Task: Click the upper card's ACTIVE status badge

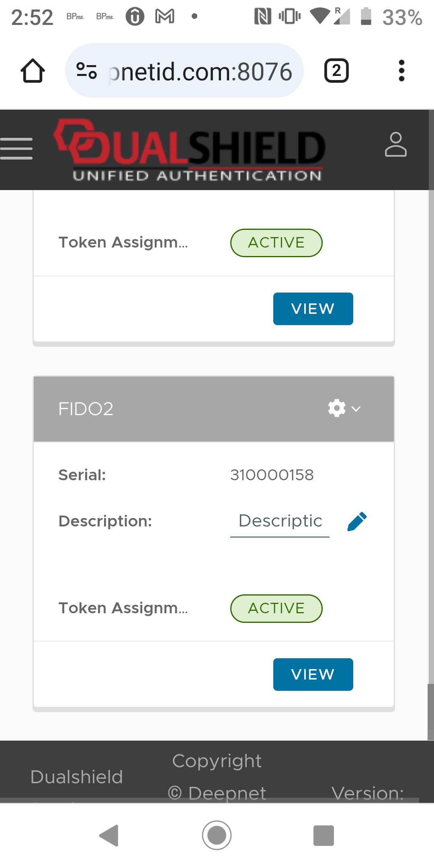Action: [276, 243]
